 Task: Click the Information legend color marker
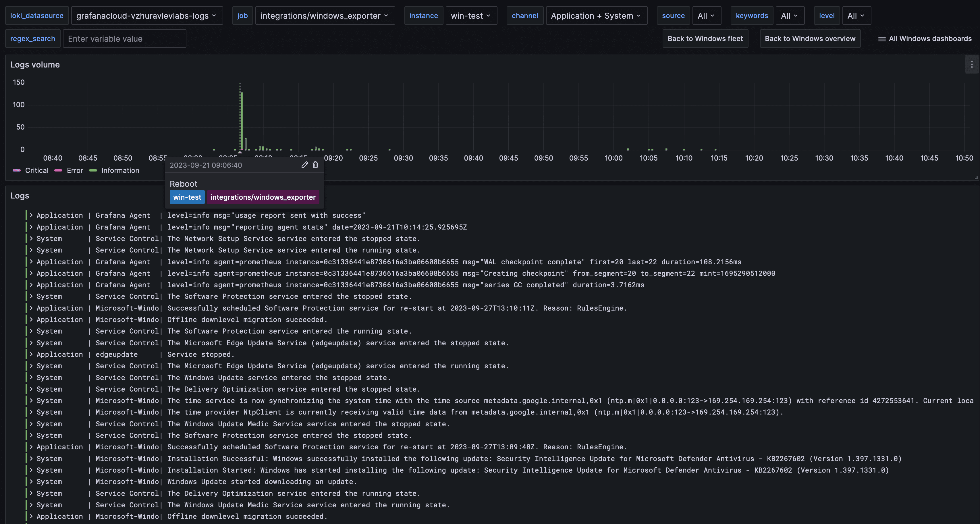(93, 170)
